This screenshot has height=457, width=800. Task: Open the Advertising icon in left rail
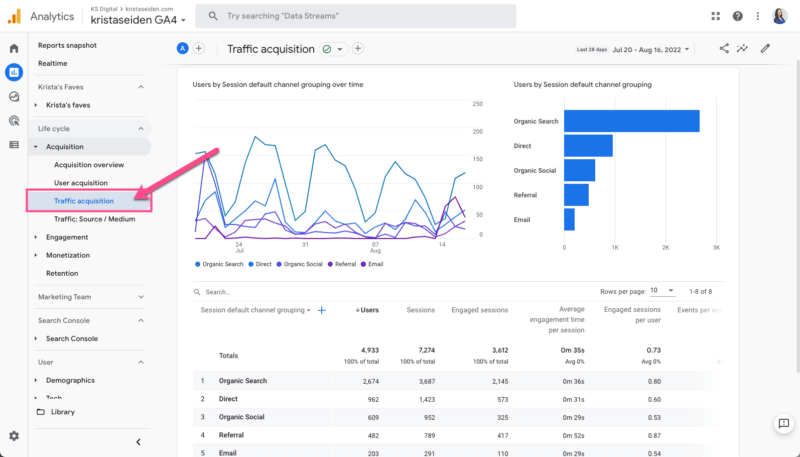pos(14,120)
